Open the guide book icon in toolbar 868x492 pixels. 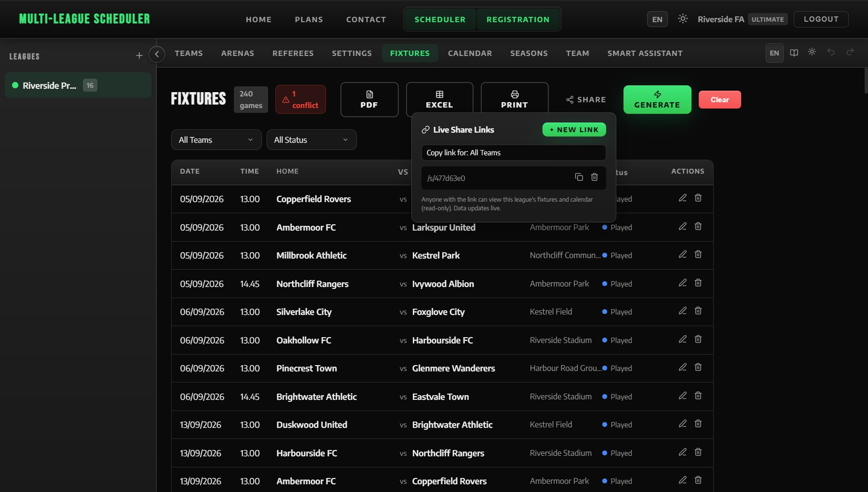coord(794,53)
